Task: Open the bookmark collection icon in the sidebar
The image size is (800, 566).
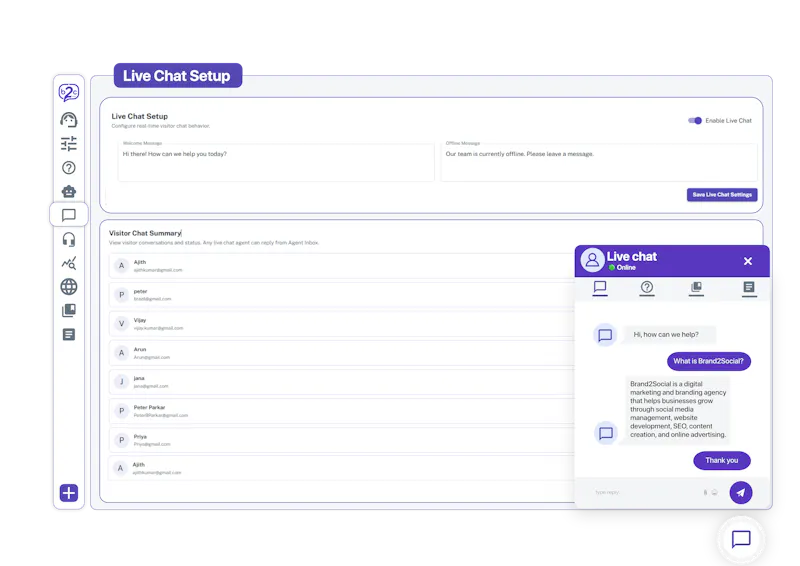Action: (x=68, y=310)
